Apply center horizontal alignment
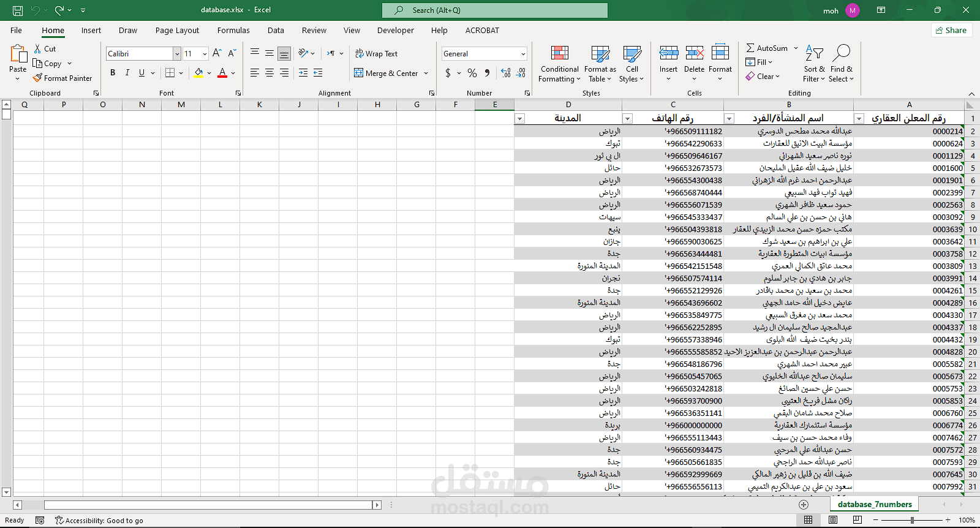Screen dimensions: 980x528 (x=269, y=73)
